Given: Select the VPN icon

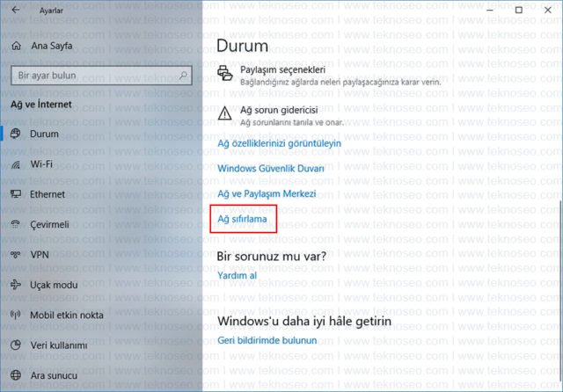Looking at the screenshot, I should tap(16, 255).
